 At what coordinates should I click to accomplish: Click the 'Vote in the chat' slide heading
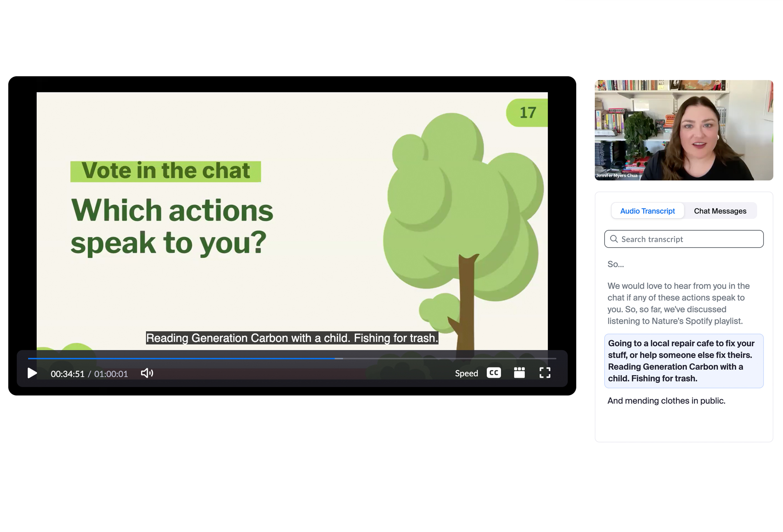165,171
